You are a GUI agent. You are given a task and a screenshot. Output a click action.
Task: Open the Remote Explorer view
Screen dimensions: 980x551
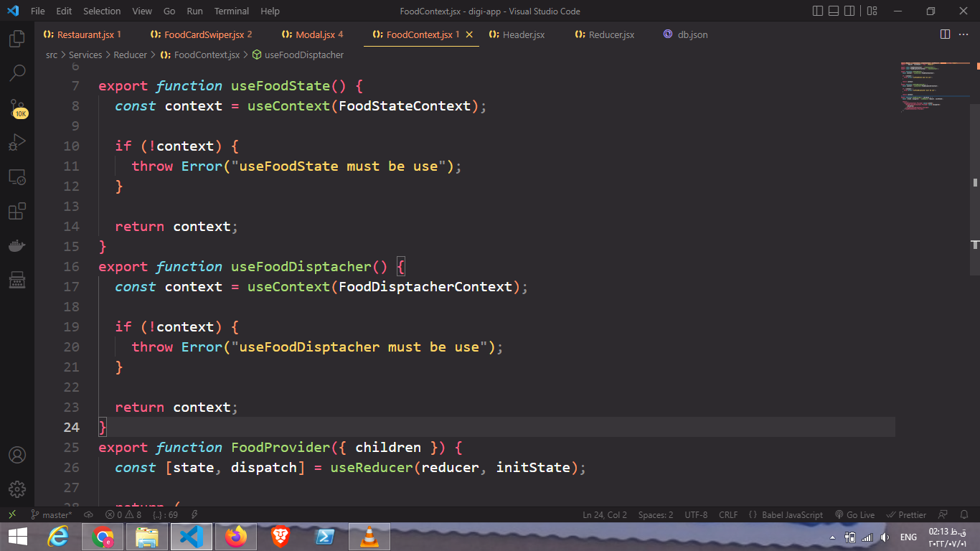click(x=17, y=176)
